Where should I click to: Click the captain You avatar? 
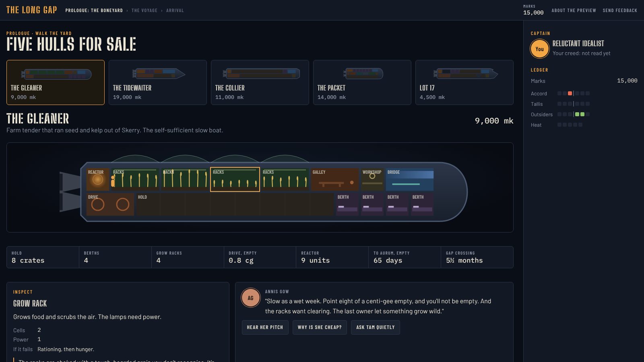540,49
